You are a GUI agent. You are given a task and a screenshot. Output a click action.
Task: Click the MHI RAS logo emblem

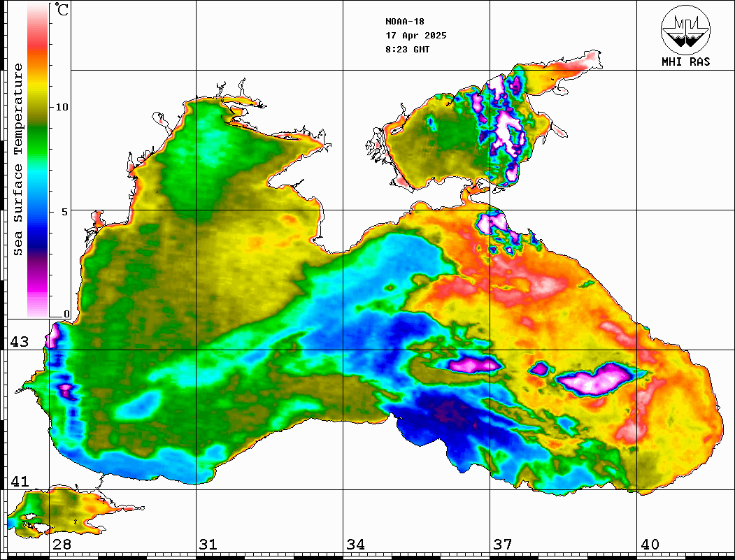tap(685, 29)
